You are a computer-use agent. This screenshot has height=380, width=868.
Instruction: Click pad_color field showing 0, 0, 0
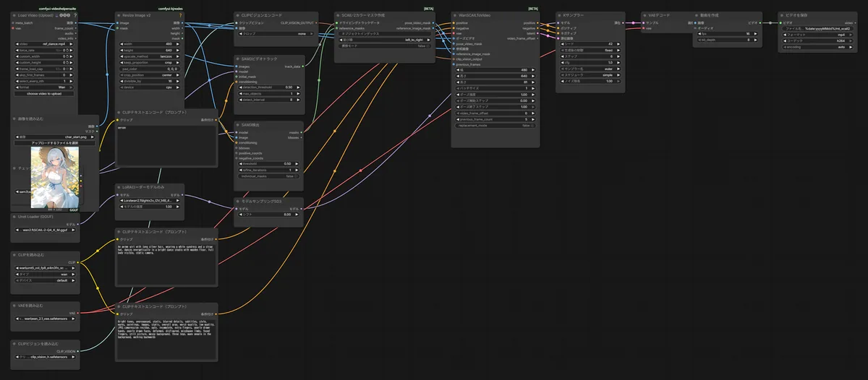[148, 69]
